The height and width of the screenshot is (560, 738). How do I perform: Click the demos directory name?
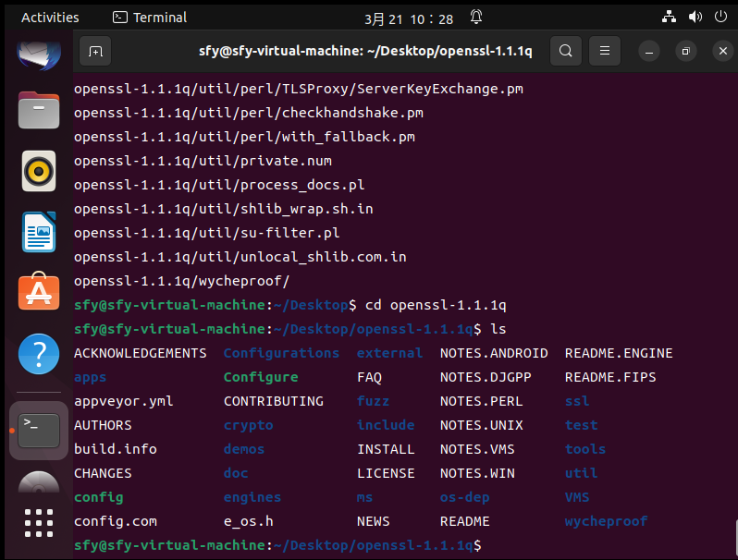244,449
